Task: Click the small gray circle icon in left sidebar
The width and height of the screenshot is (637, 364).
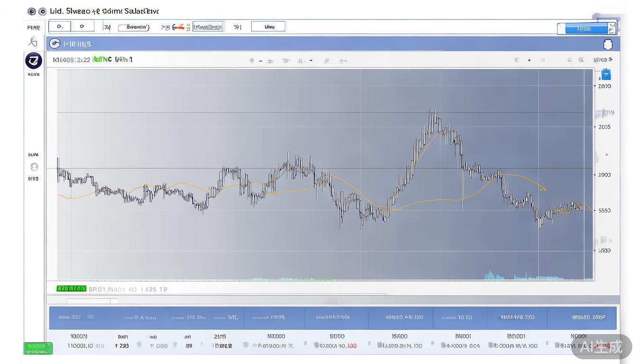Action: pos(34,167)
